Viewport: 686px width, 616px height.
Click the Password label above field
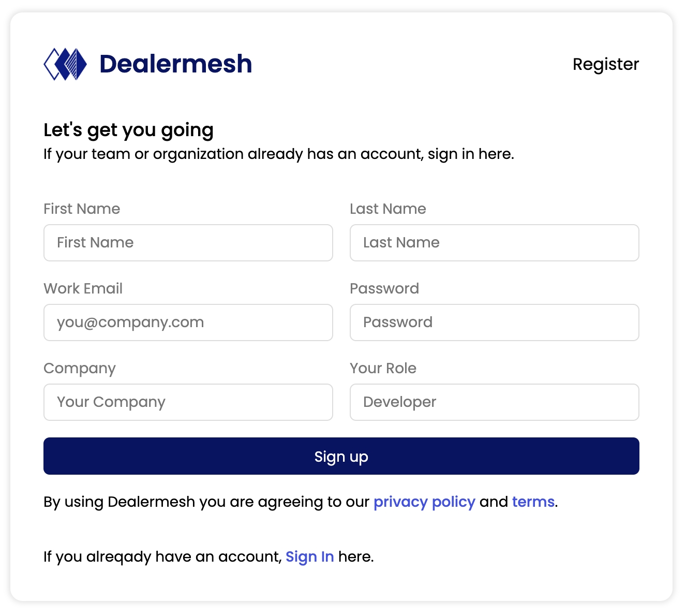point(384,288)
